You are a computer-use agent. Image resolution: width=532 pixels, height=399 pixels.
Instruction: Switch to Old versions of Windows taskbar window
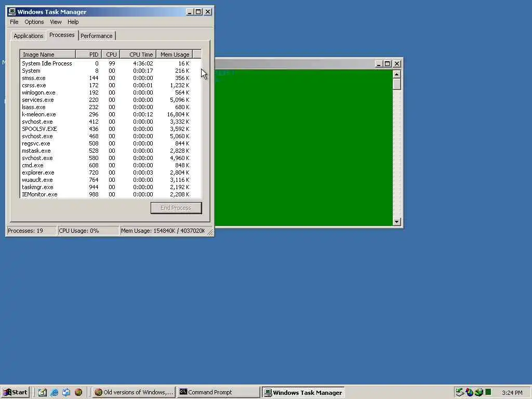[x=134, y=392]
